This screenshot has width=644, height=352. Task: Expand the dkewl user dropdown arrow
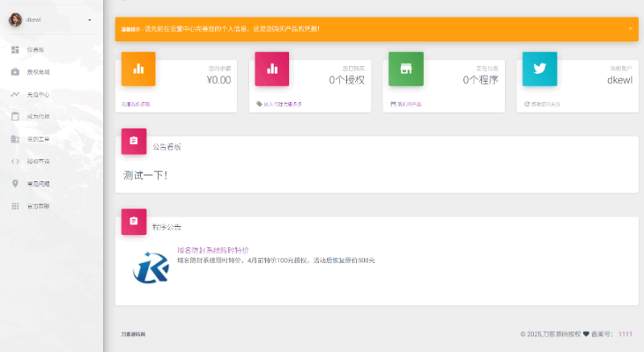pos(90,20)
